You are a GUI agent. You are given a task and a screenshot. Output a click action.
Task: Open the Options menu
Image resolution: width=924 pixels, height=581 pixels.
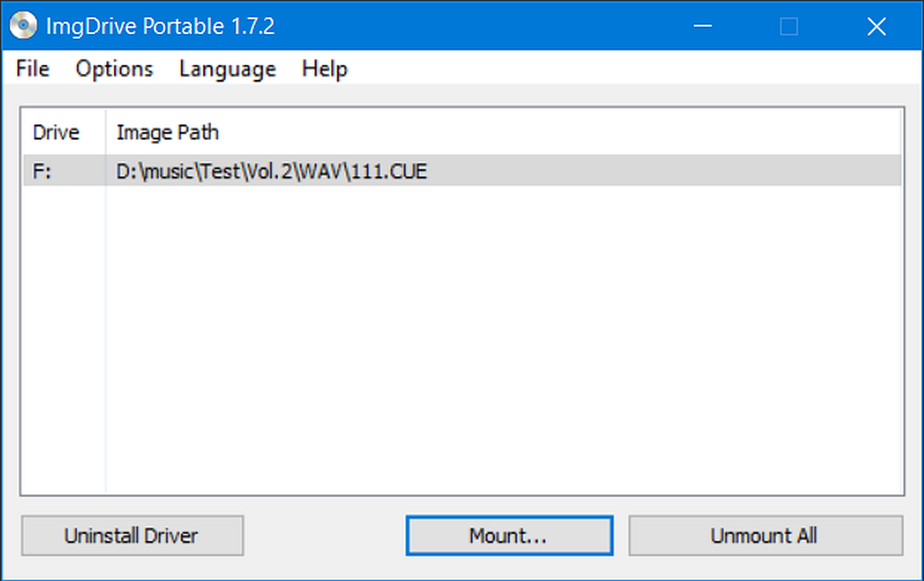coord(114,69)
